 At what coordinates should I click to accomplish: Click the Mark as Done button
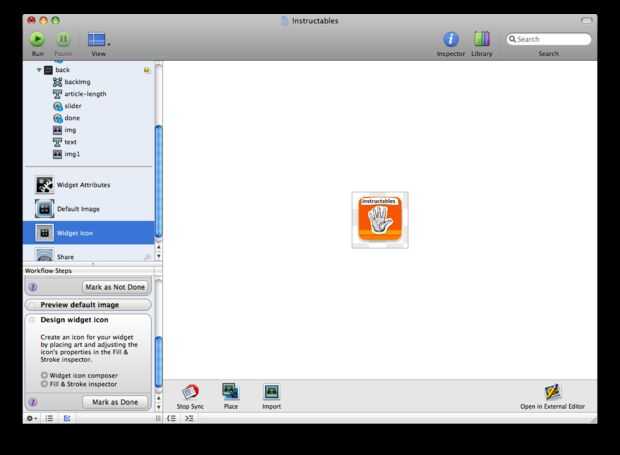(x=115, y=402)
